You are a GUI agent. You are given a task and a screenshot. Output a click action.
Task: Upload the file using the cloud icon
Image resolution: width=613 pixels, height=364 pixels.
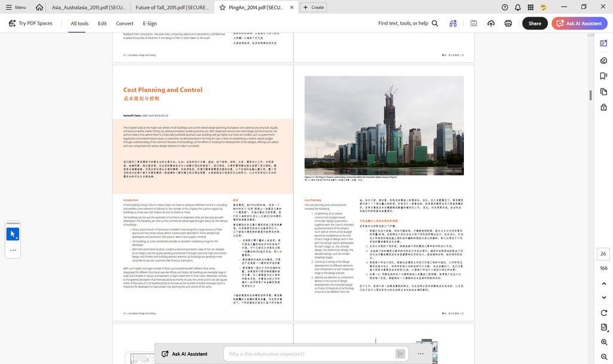pyautogui.click(x=491, y=23)
